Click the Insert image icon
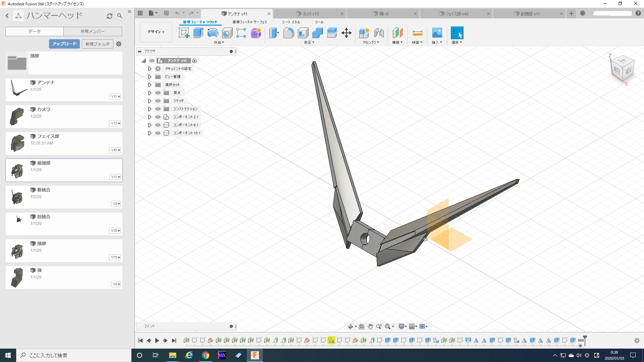644x362 pixels. point(437,33)
